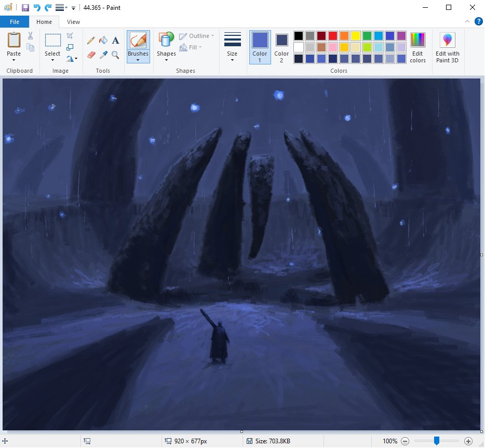Expand the Size dropdown arrow

point(232,60)
